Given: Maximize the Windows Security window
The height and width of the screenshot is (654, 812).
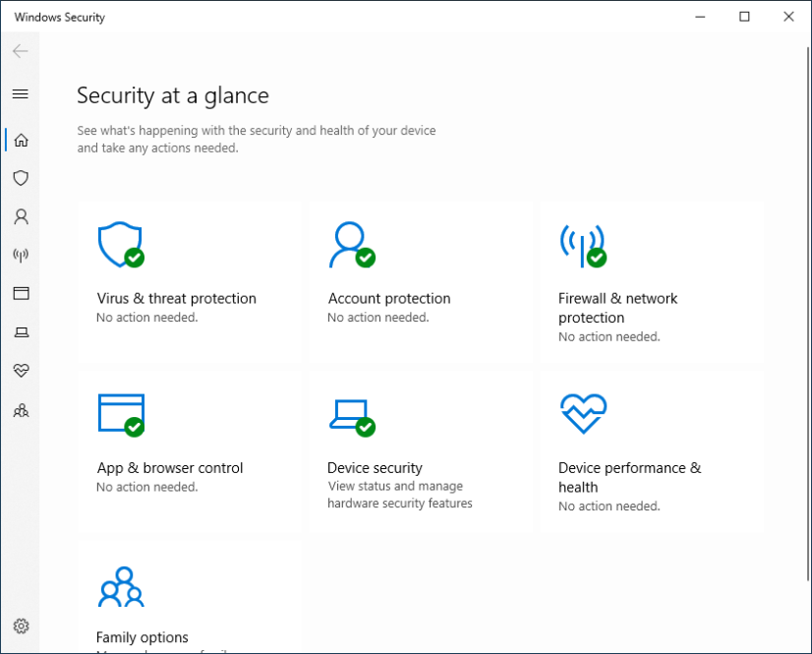Looking at the screenshot, I should click(x=744, y=17).
